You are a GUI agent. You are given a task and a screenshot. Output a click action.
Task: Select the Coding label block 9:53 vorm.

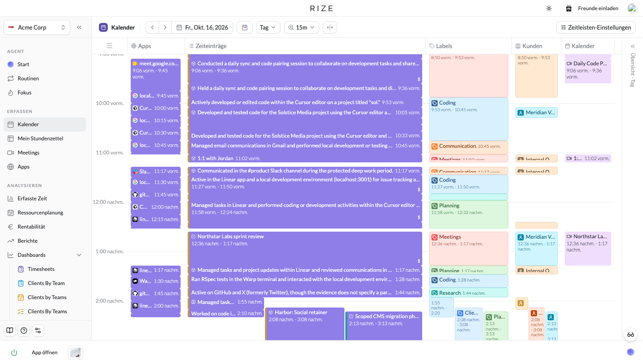(469, 119)
